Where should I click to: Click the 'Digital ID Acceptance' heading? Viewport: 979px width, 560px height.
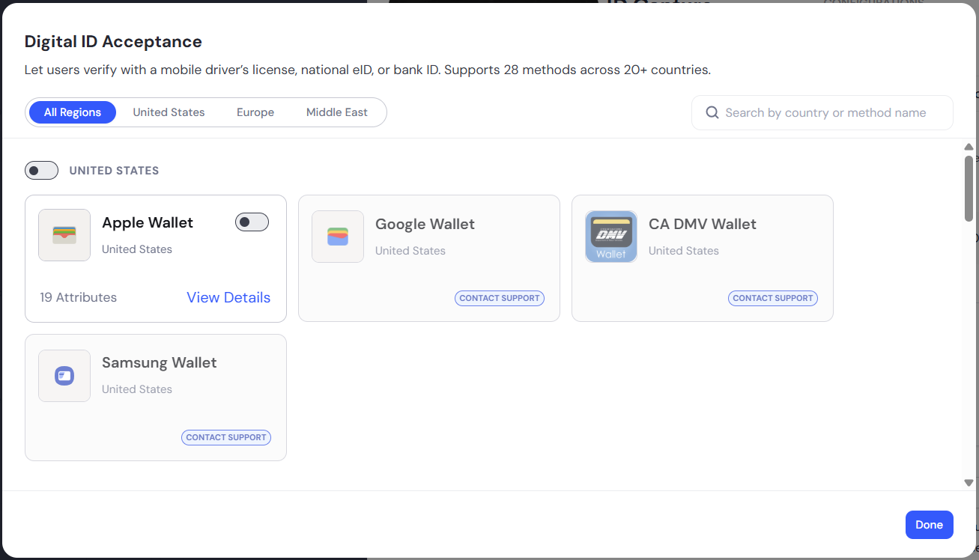click(113, 42)
